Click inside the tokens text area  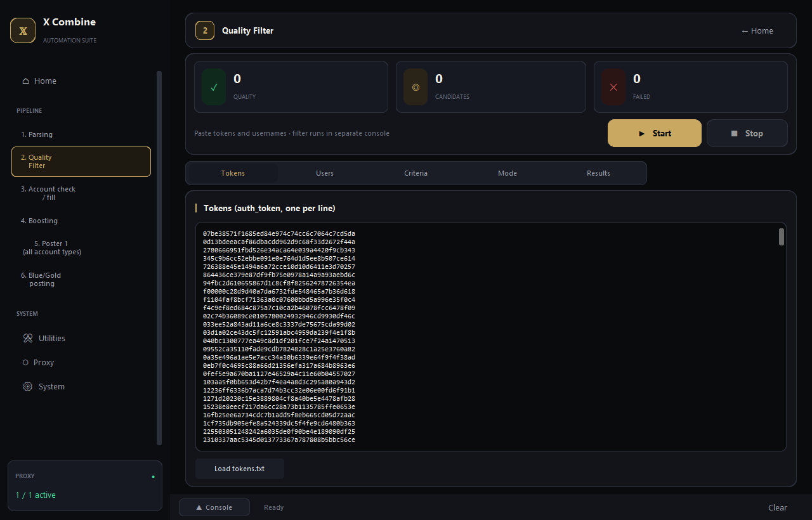[490, 337]
